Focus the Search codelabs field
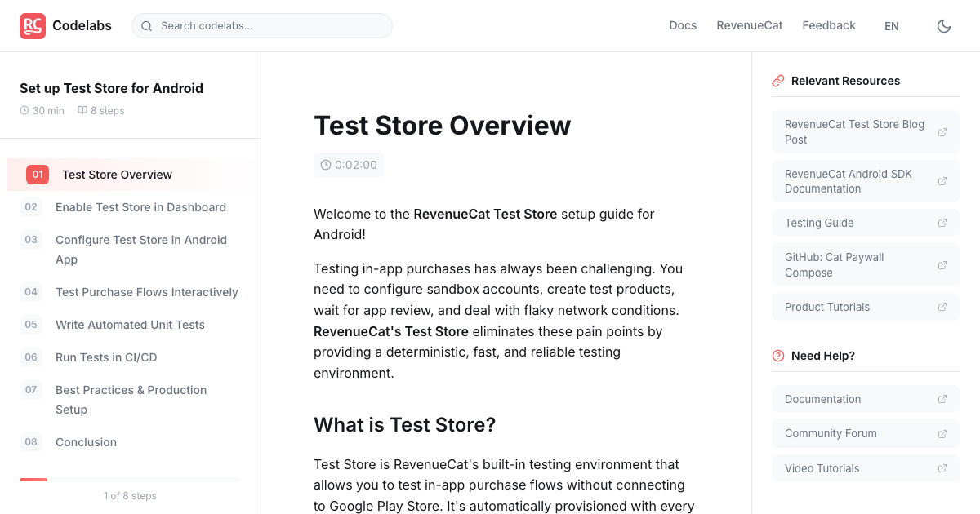This screenshot has width=980, height=514. pos(262,26)
